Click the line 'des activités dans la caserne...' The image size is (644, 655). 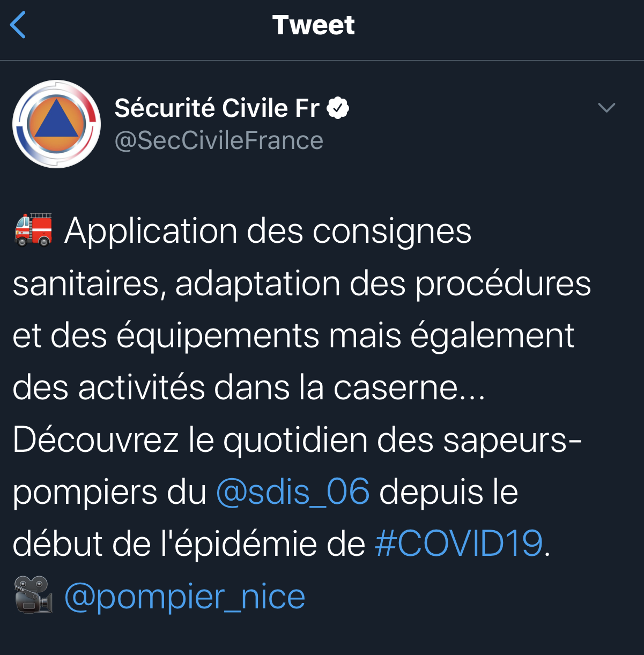point(249,387)
